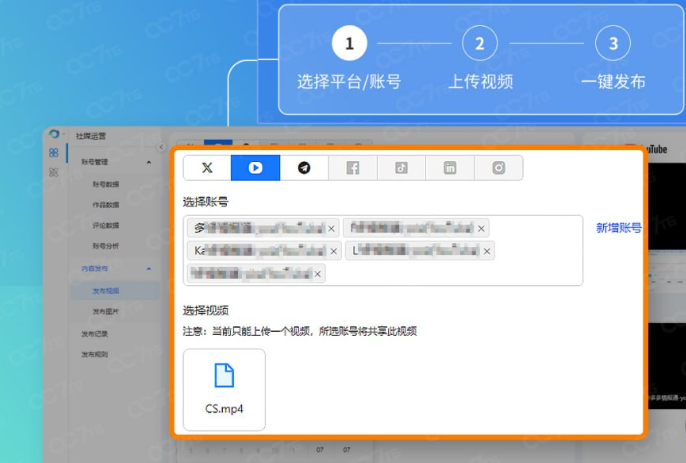Click the app logo in the sidebar rail
Viewport: 686px width, 463px height.
click(x=54, y=134)
